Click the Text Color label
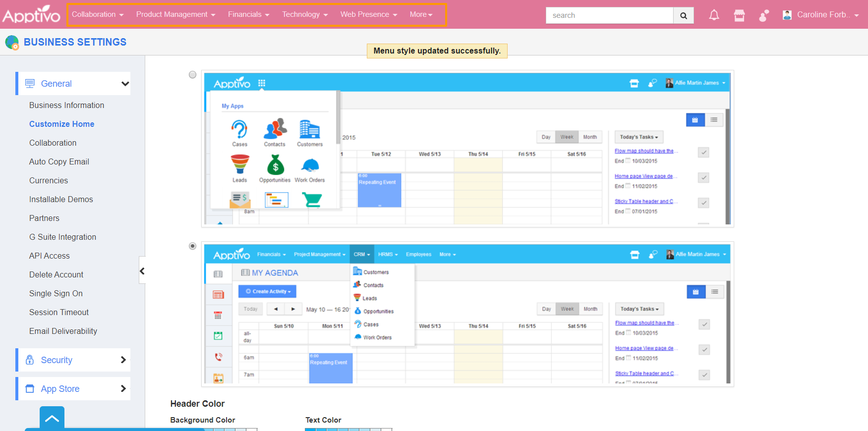 [x=323, y=420]
